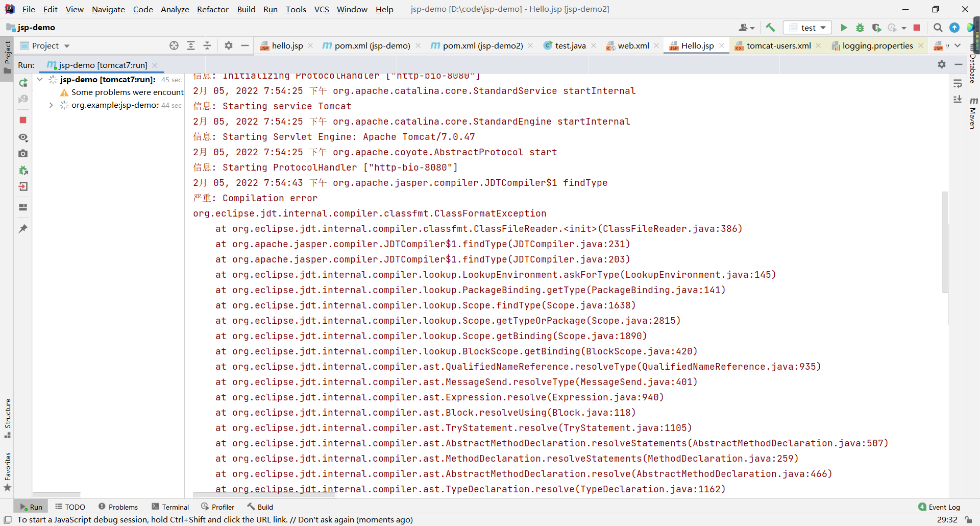The image size is (980, 526).
Task: Close the jsp-demo [tomcat7:run] Run tab
Action: tap(155, 65)
